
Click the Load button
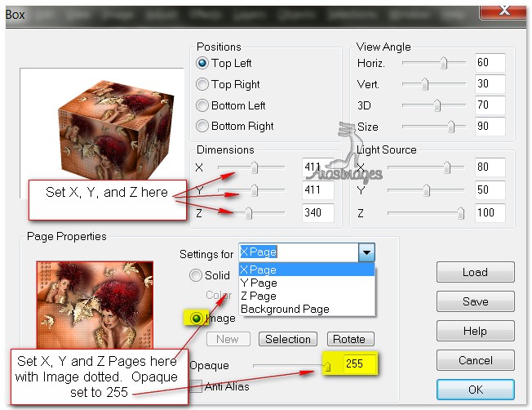[475, 272]
